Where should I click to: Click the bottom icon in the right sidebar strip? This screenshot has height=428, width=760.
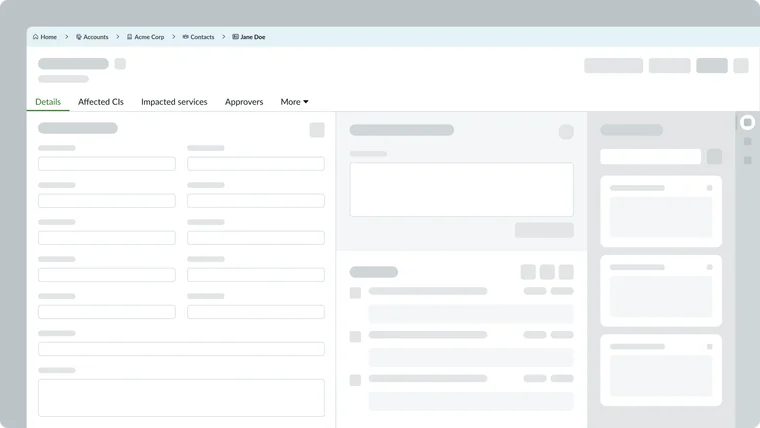pos(747,160)
